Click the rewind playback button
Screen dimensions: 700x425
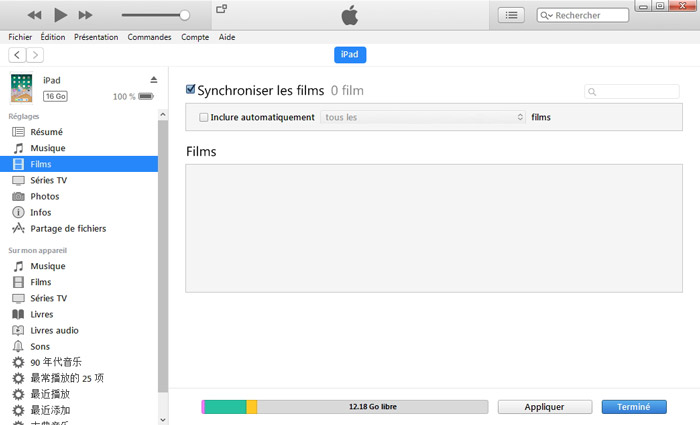pos(34,15)
